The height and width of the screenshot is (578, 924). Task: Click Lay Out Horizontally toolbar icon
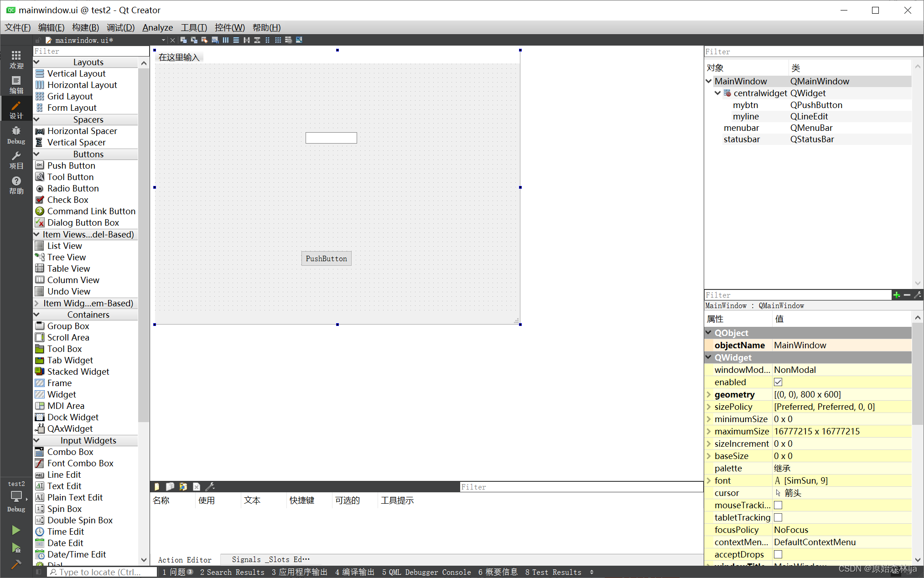tap(226, 40)
